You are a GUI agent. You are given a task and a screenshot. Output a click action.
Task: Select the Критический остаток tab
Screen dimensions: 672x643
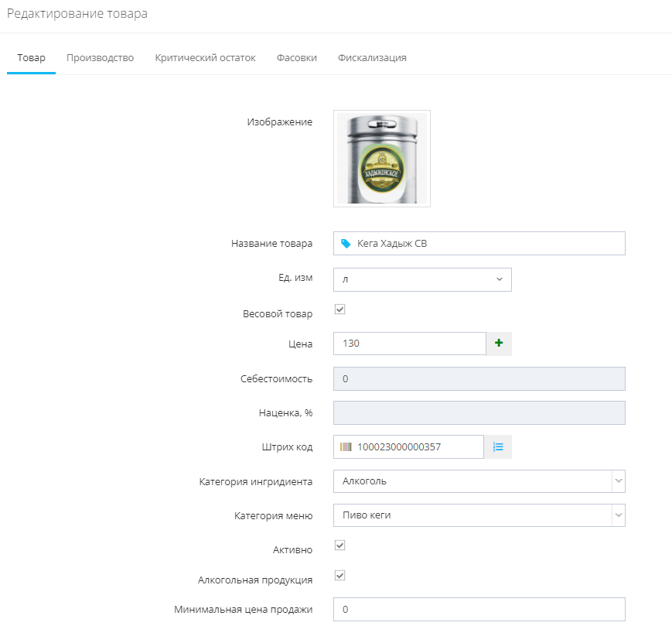tap(205, 56)
